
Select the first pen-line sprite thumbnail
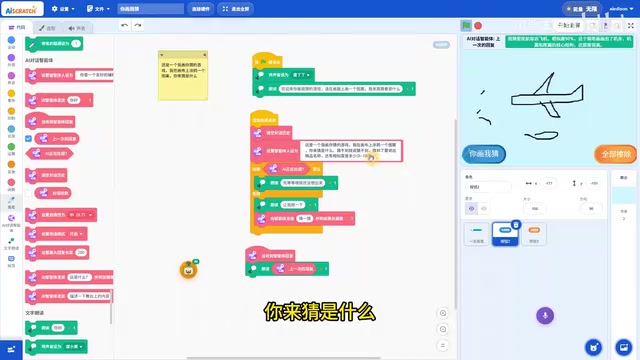[476, 233]
